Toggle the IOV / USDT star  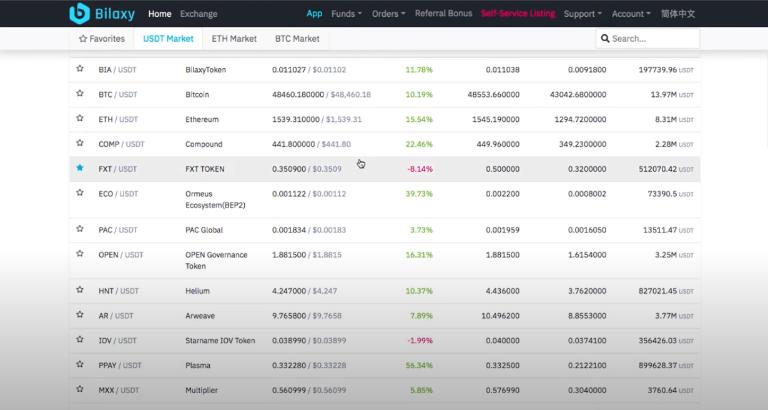80,339
